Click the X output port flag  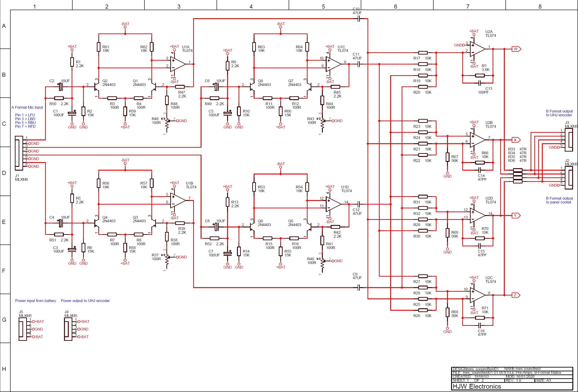pos(516,140)
